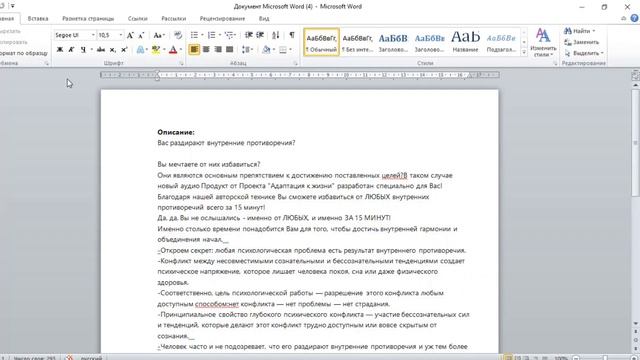Open the Styles group dialog launcher
This screenshot has width=640, height=360.
pos(555,64)
